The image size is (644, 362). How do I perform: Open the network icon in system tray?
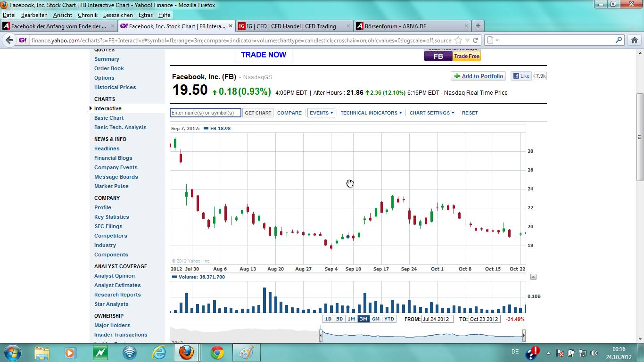(x=583, y=353)
